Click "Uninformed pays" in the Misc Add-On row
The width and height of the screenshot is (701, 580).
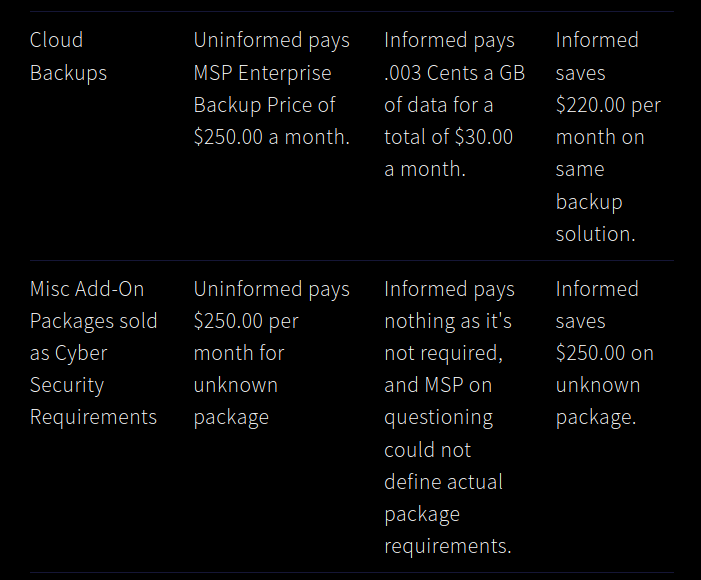[271, 289]
